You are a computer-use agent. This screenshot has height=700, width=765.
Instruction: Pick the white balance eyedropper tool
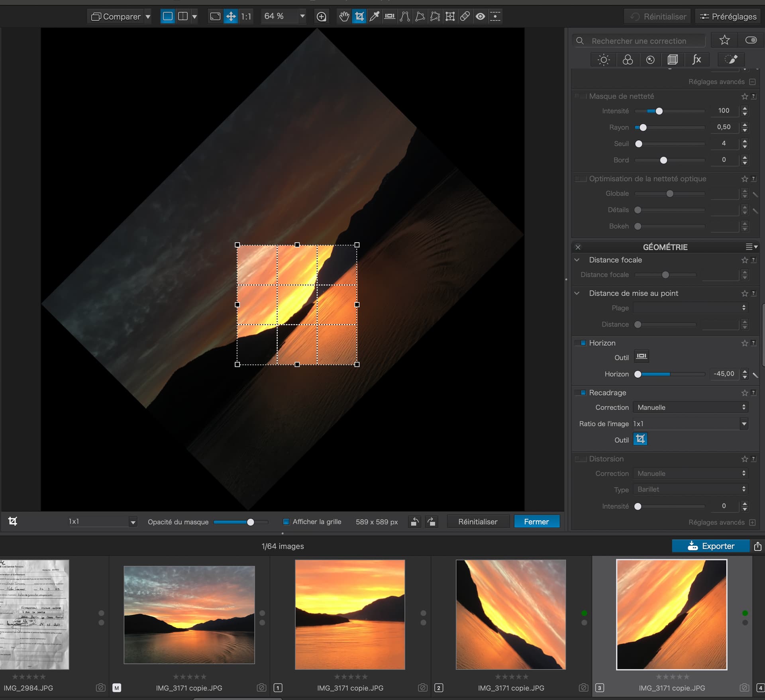tap(374, 16)
